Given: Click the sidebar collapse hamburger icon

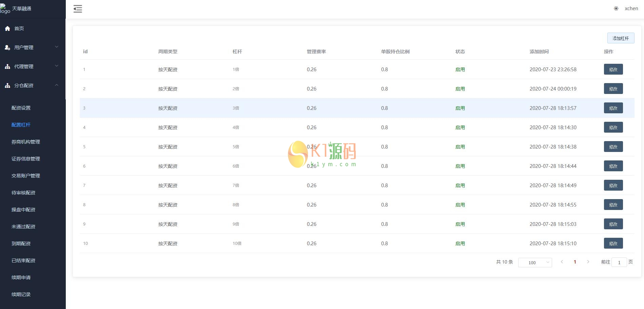Looking at the screenshot, I should click(x=78, y=9).
